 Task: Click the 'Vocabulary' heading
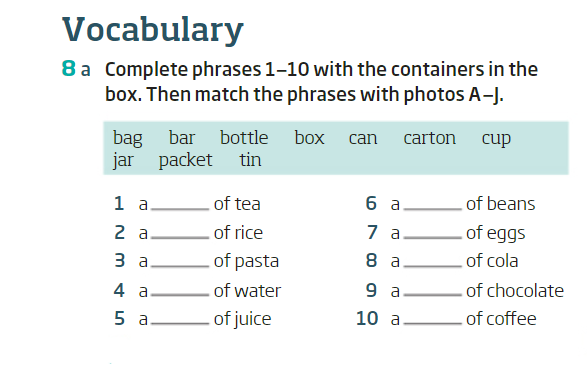[153, 30]
